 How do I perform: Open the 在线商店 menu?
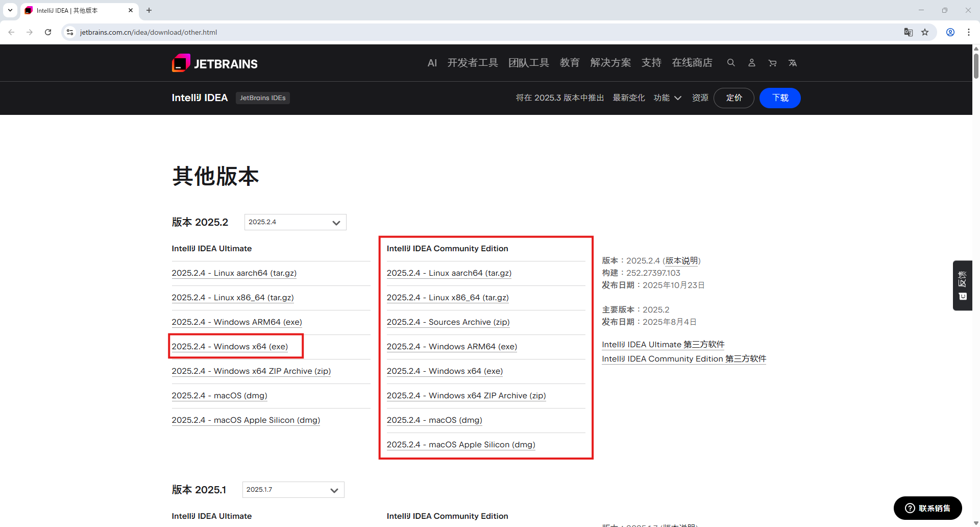[692, 63]
